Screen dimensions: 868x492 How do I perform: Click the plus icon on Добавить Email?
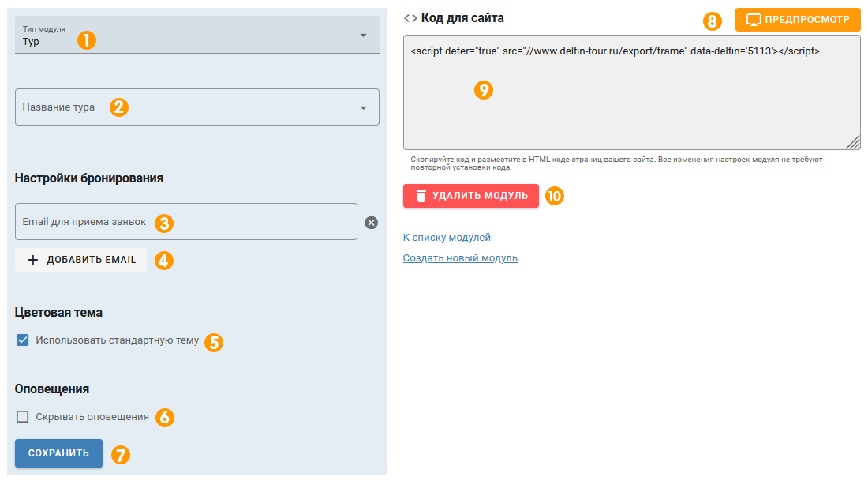tap(33, 260)
